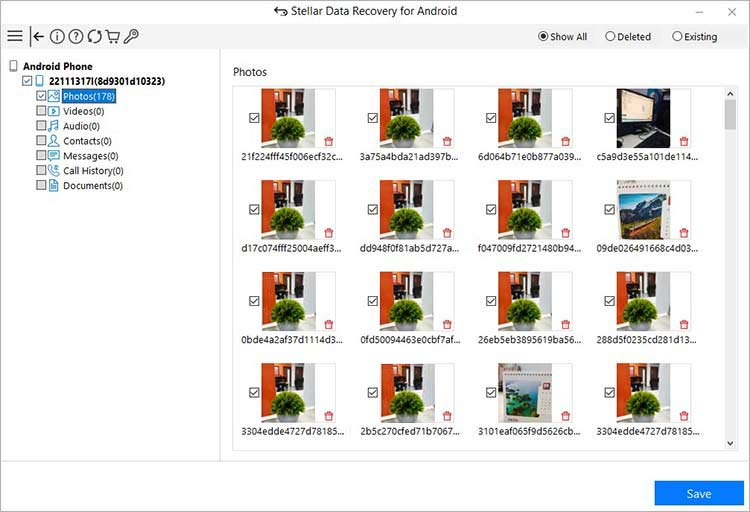Screen dimensions: 750x512
Task: Select the Documents(0) tree item
Action: (x=92, y=186)
